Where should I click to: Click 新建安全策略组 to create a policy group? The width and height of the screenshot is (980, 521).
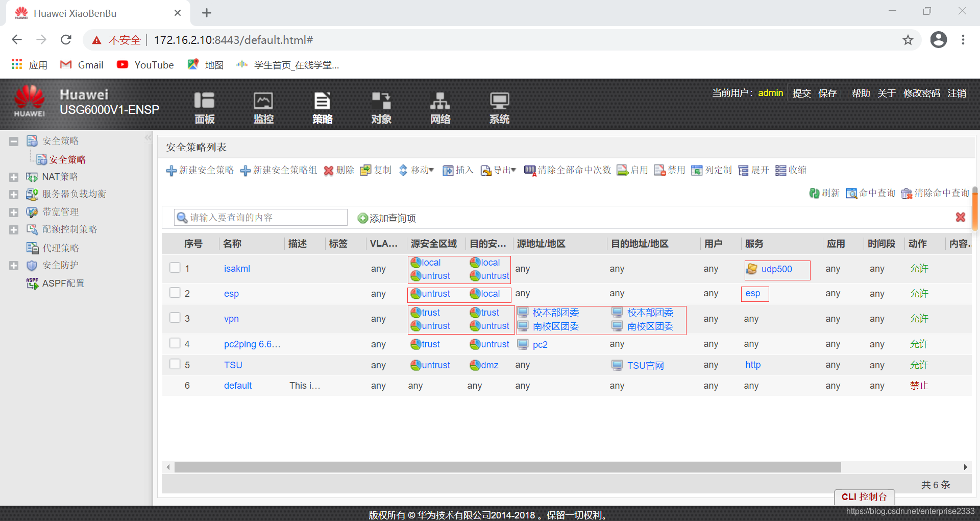pyautogui.click(x=279, y=170)
